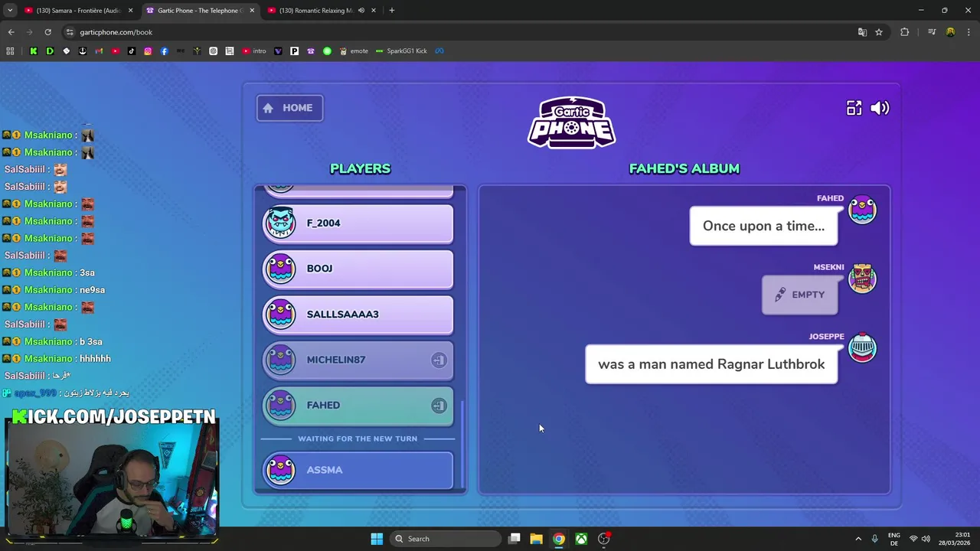Bookmark this page with the star
This screenshot has height=551, width=980.
tap(879, 32)
